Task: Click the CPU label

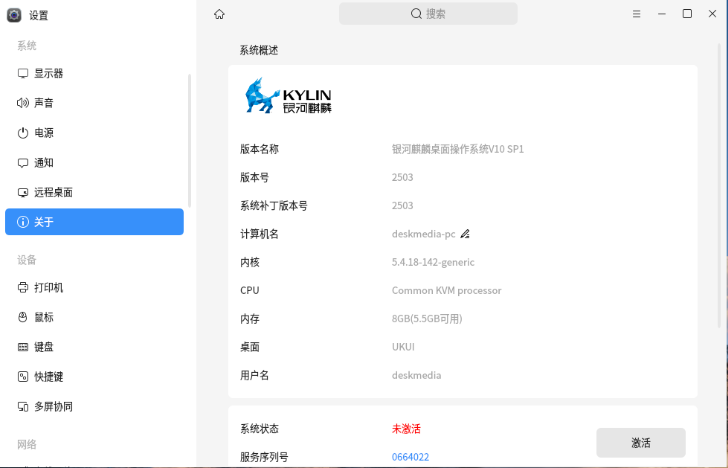Action: pyautogui.click(x=250, y=291)
